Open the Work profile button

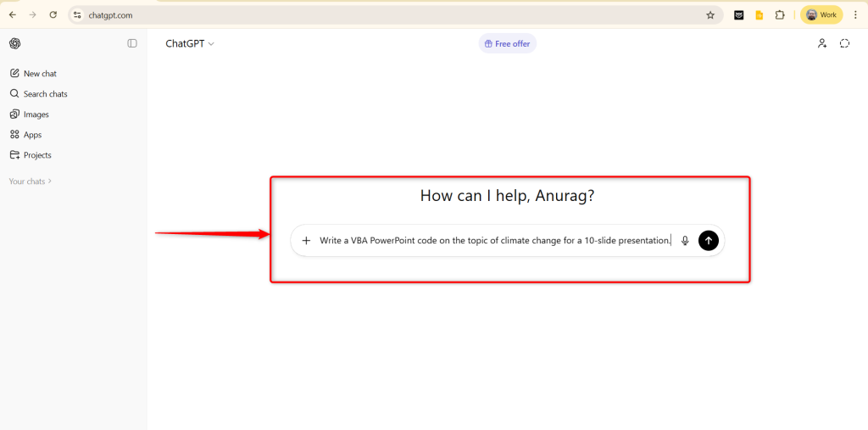[x=821, y=15]
